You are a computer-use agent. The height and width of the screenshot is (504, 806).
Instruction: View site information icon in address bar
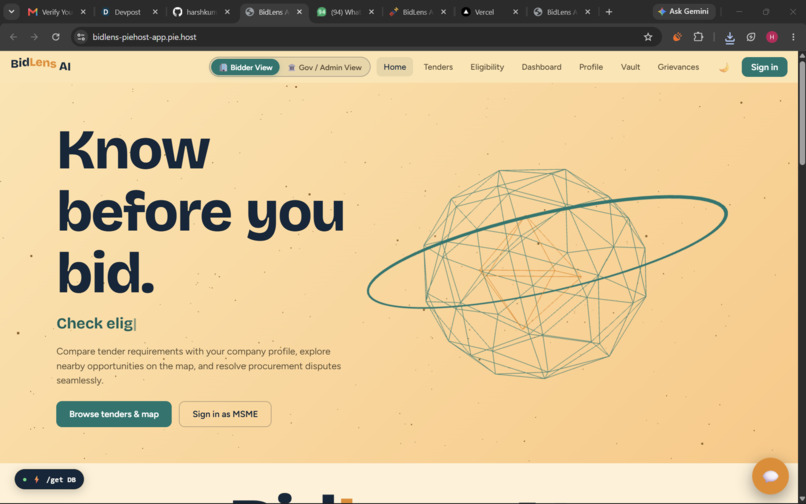pos(81,37)
